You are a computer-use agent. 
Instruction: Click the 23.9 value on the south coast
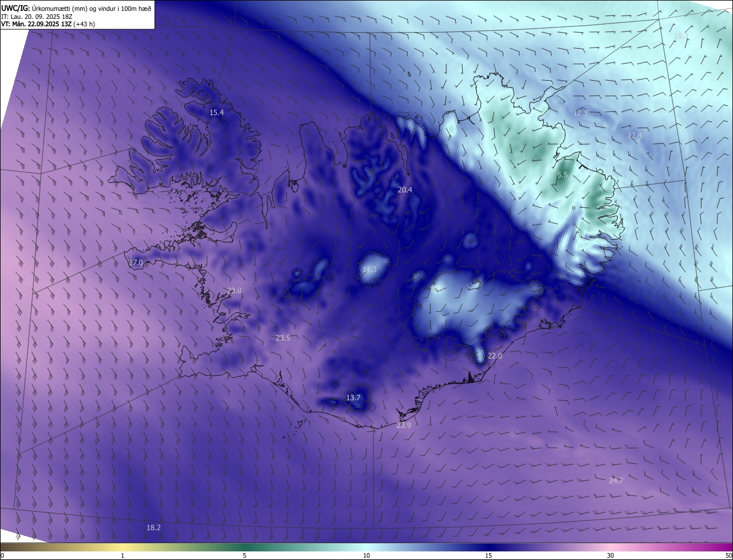click(x=404, y=425)
